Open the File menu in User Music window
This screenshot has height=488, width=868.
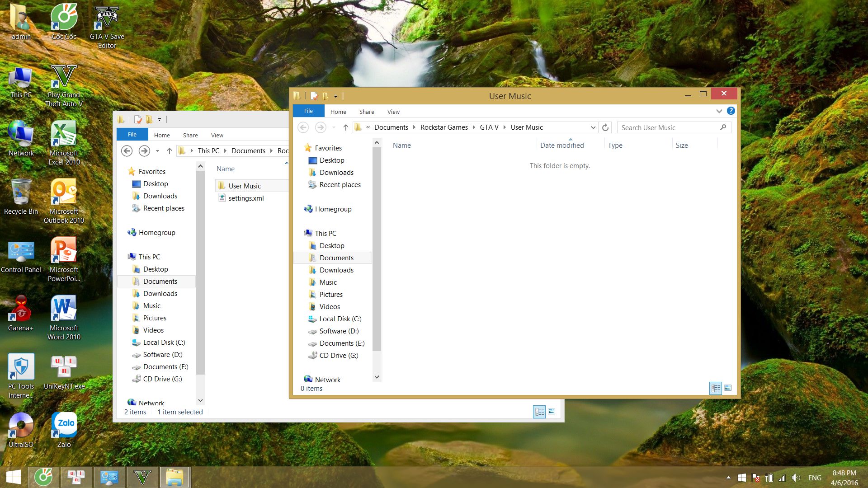308,111
